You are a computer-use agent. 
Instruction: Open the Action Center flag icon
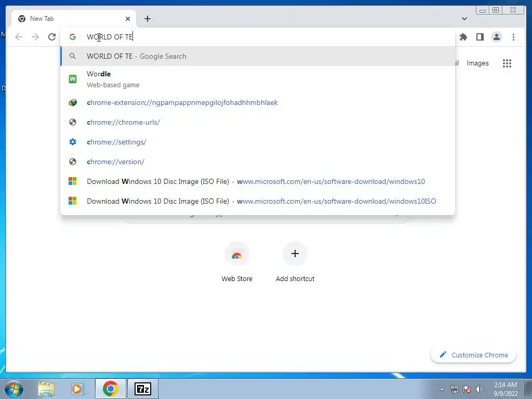pyautogui.click(x=467, y=389)
